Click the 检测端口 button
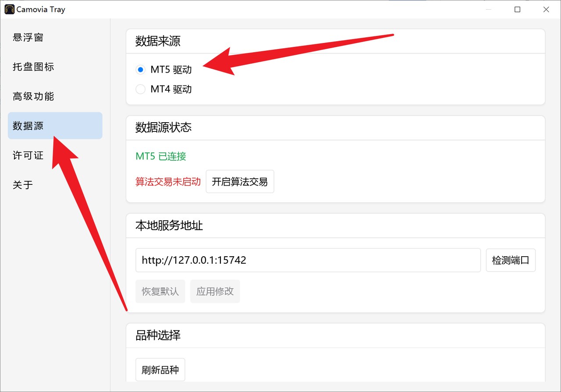The width and height of the screenshot is (561, 392). [511, 260]
